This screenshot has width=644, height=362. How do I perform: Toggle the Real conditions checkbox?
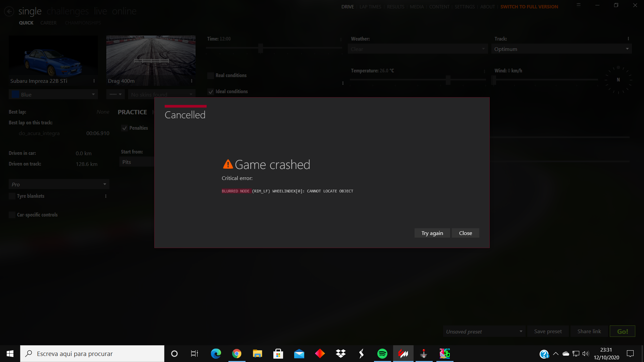click(210, 75)
